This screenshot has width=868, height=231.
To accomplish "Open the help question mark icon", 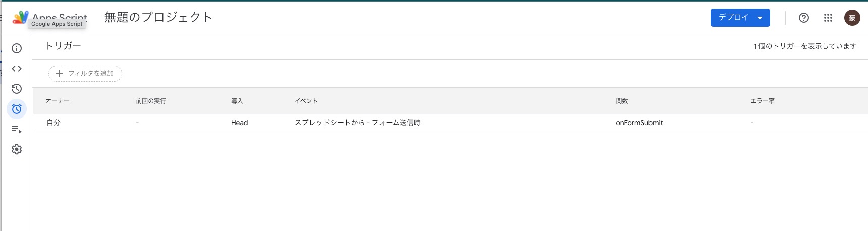I will pos(804,18).
